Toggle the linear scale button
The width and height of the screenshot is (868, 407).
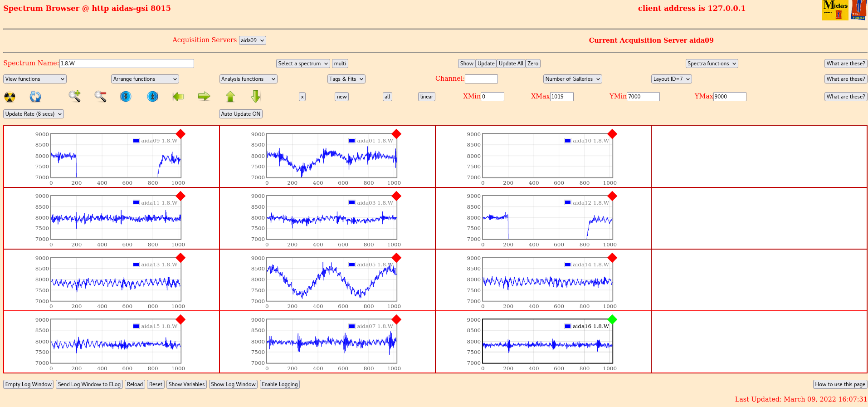point(426,97)
